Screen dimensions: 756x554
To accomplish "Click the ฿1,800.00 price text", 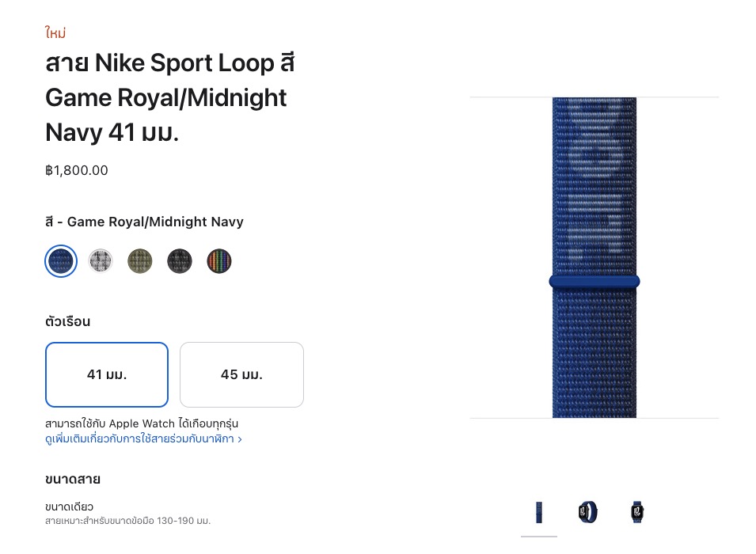I will click(77, 170).
